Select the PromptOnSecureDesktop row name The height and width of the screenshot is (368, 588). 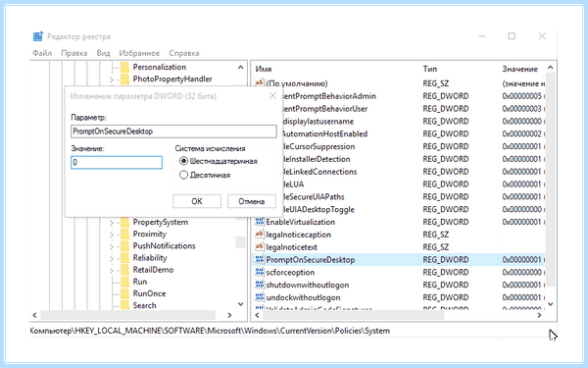[311, 259]
